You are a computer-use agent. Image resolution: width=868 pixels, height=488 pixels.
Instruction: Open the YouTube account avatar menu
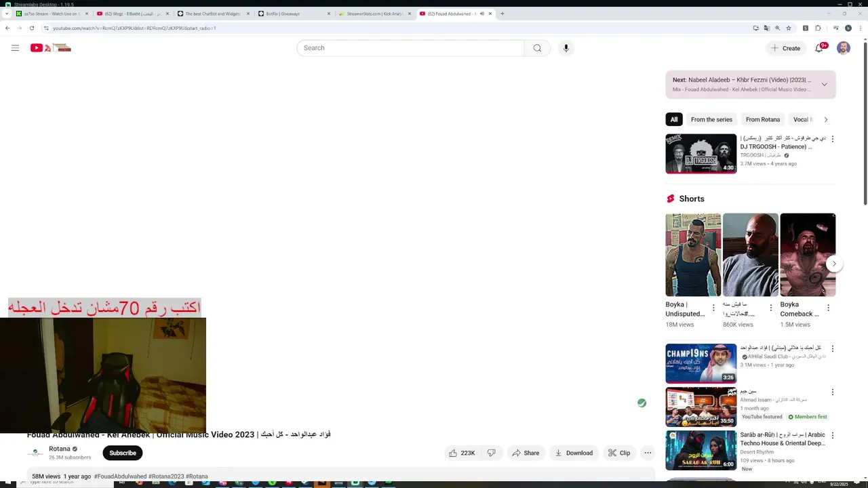844,48
